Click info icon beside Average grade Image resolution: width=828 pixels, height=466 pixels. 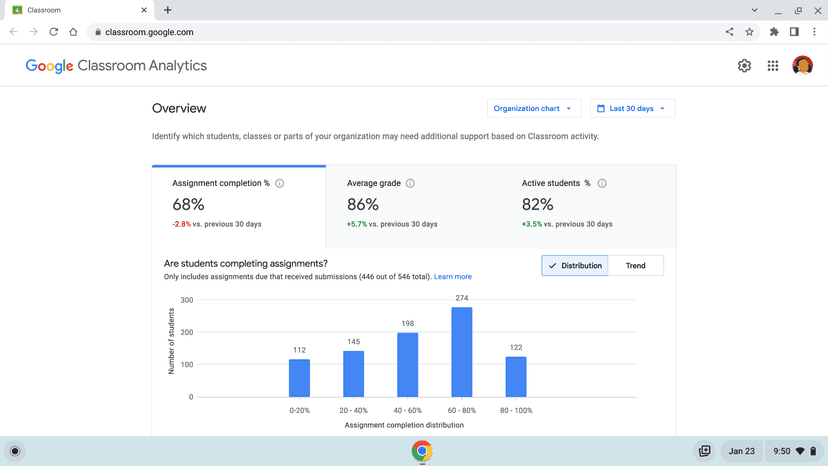(410, 183)
